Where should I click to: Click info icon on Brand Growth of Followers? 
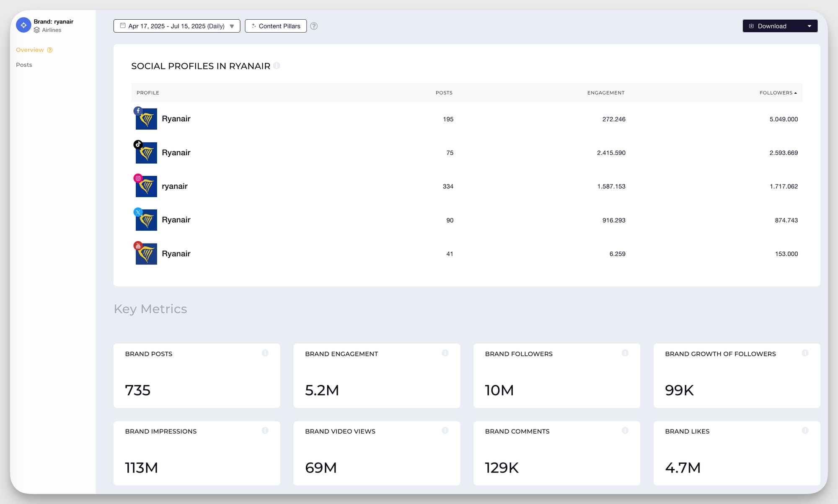pos(805,353)
